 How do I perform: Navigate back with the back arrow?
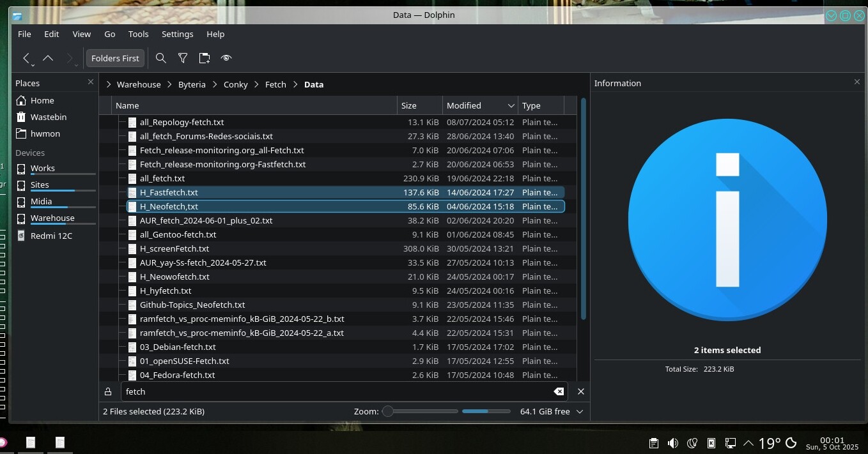[26, 58]
